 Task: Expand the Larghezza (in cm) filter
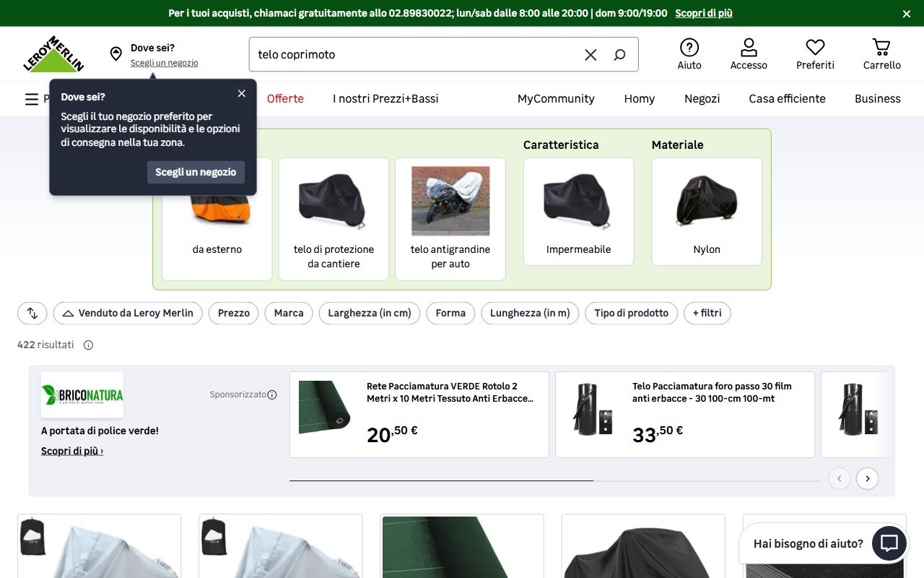pos(370,313)
